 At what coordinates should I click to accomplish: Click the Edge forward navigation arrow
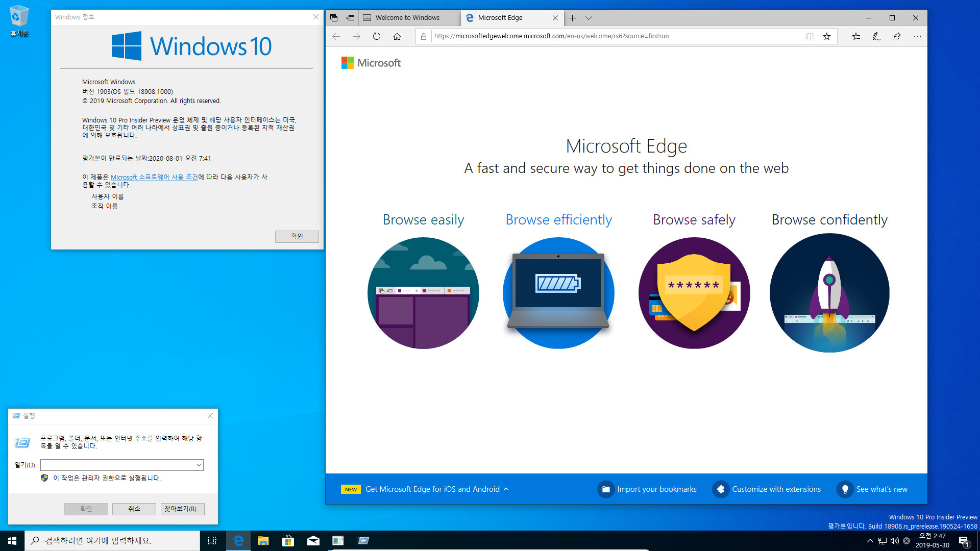[356, 36]
